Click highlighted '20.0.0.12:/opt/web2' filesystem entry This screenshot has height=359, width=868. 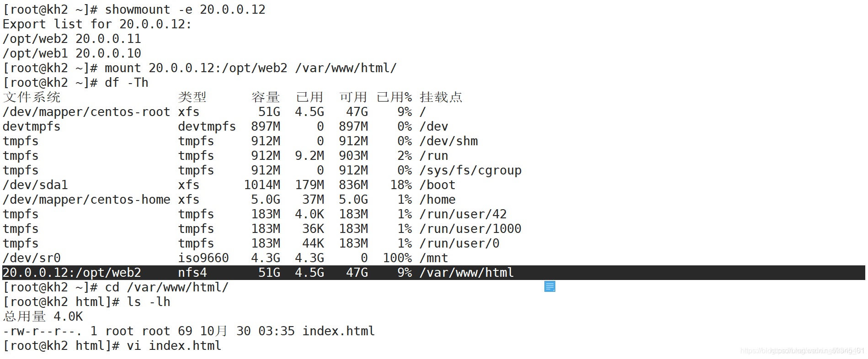pyautogui.click(x=72, y=273)
